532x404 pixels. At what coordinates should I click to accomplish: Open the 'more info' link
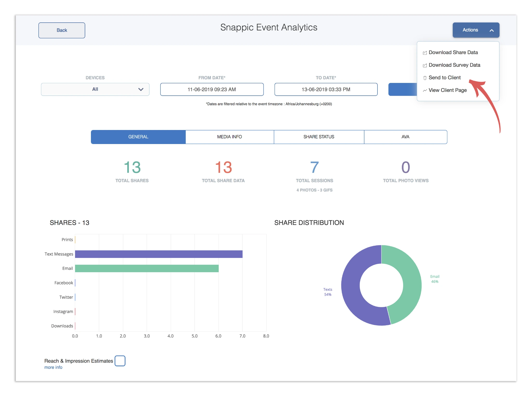coord(53,367)
